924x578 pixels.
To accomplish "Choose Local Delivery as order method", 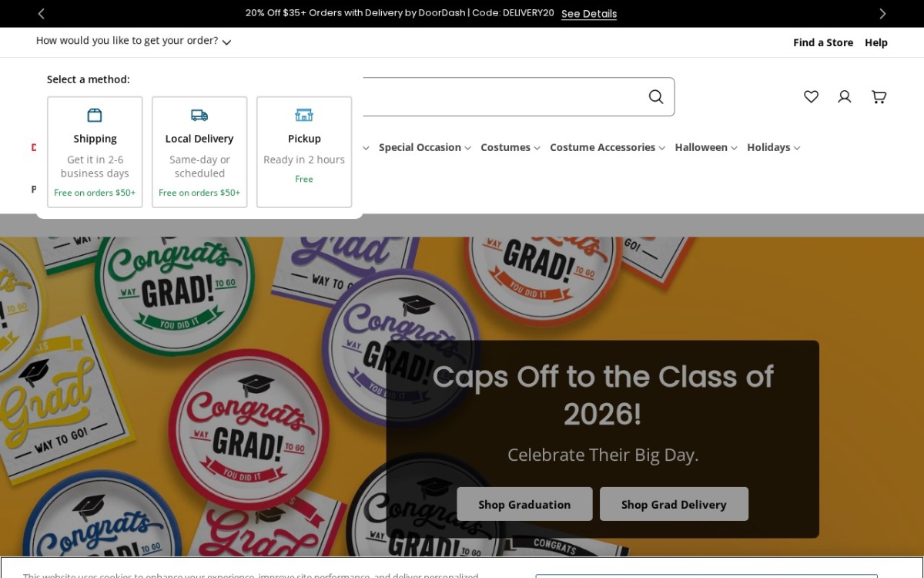I will [x=199, y=152].
